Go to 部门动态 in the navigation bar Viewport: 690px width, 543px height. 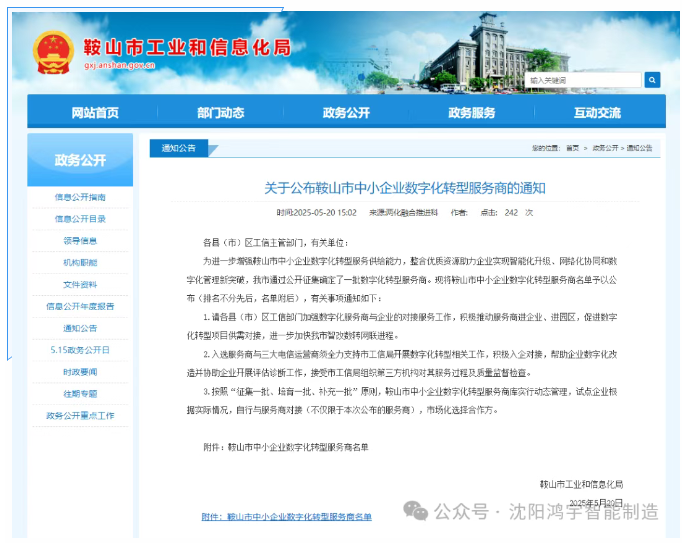pyautogui.click(x=220, y=113)
